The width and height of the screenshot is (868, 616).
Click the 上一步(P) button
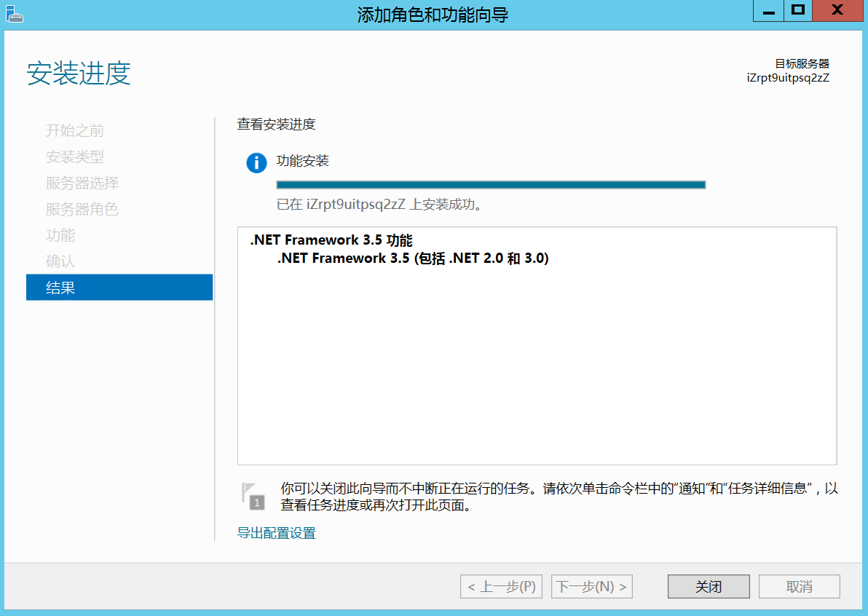[501, 587]
